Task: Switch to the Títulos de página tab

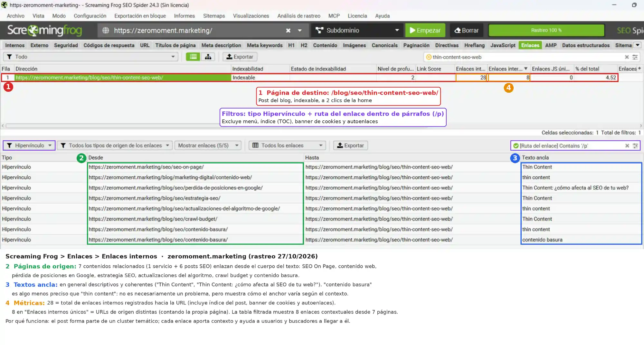Action: tap(175, 45)
